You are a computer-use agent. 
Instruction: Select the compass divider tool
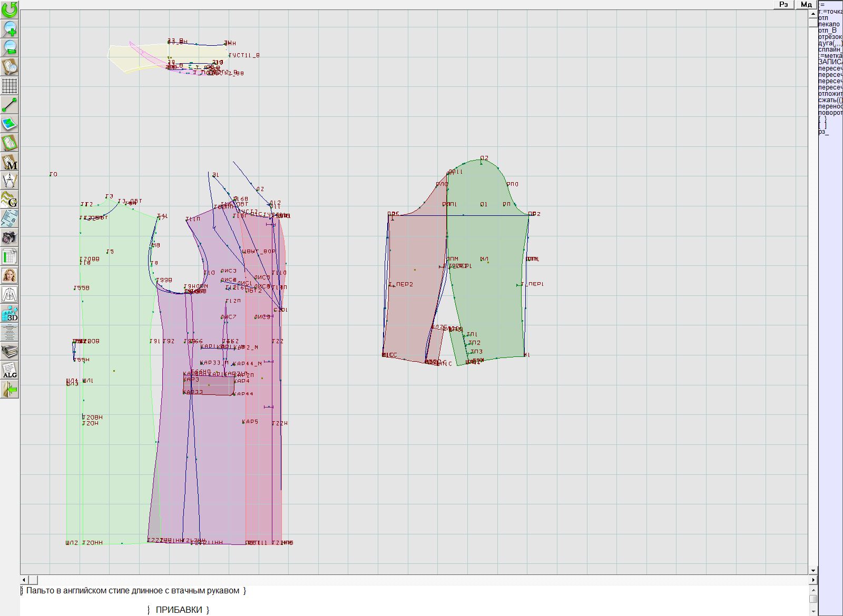(9, 181)
